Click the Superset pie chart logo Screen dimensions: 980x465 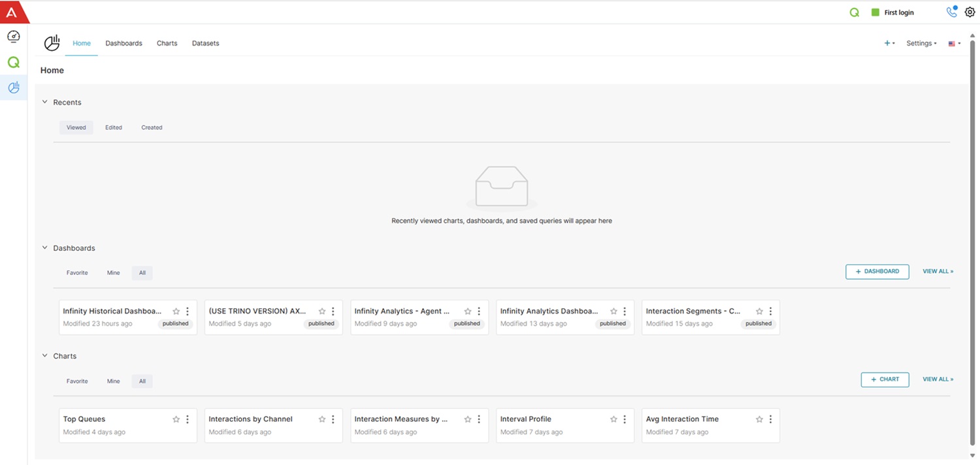52,43
